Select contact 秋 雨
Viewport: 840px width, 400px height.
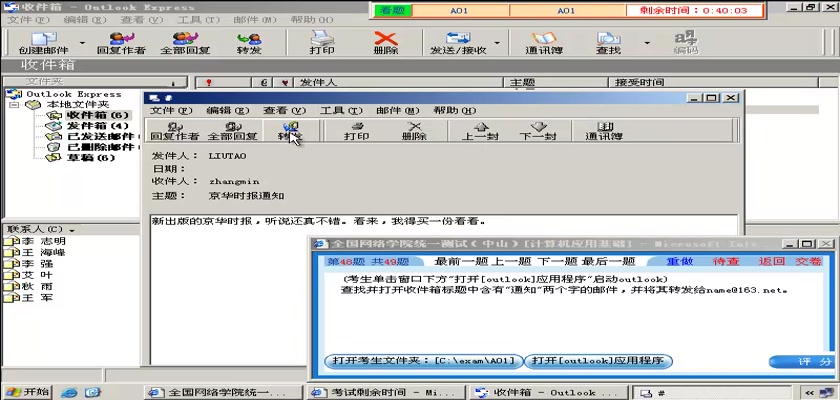click(37, 286)
